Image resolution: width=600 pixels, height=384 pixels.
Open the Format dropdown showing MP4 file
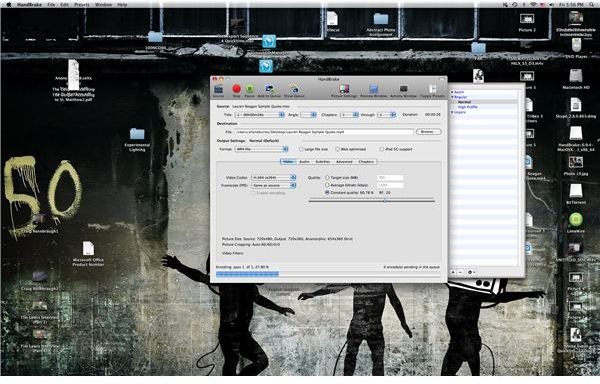261,149
